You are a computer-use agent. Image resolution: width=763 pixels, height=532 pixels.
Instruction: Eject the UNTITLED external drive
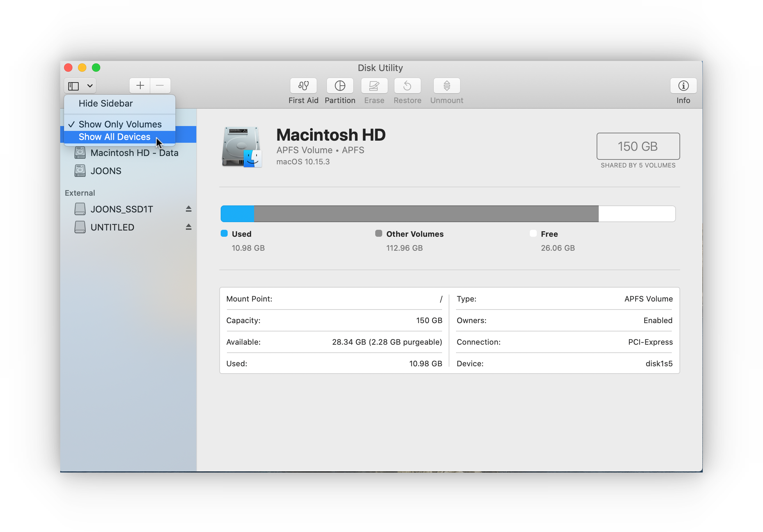pyautogui.click(x=188, y=227)
